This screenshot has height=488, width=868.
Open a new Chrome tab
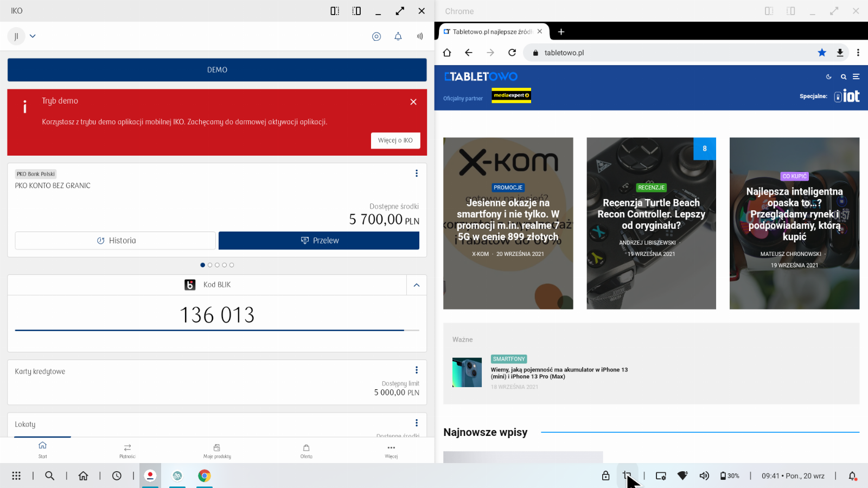(561, 32)
